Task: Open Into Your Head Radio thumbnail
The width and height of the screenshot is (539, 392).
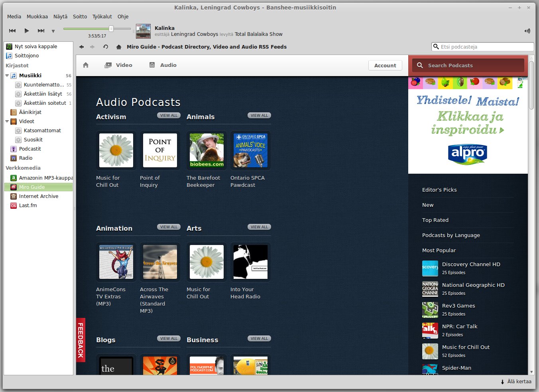Action: 250,262
